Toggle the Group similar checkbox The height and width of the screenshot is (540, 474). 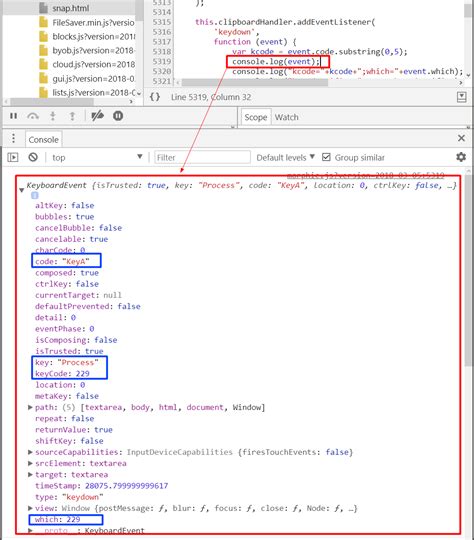point(326,157)
